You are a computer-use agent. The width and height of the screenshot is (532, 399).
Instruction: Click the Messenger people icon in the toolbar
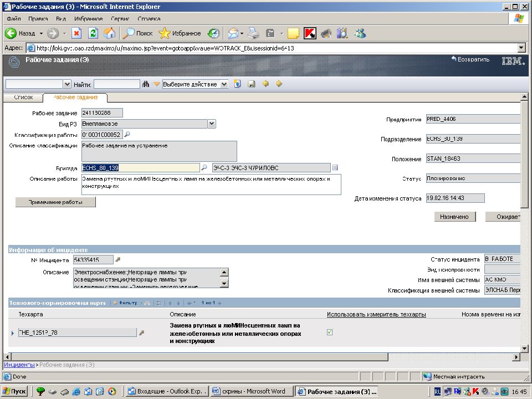pos(360,33)
